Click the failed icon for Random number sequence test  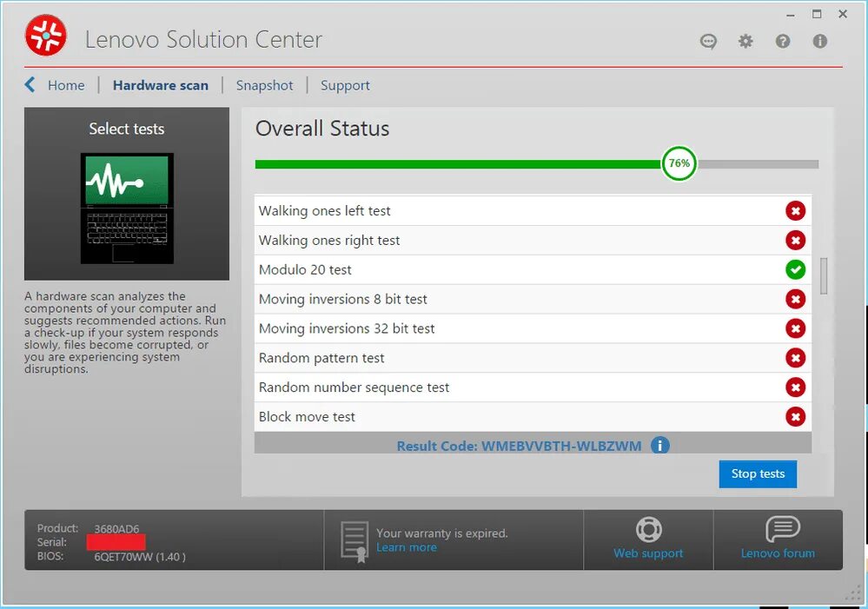tap(796, 387)
